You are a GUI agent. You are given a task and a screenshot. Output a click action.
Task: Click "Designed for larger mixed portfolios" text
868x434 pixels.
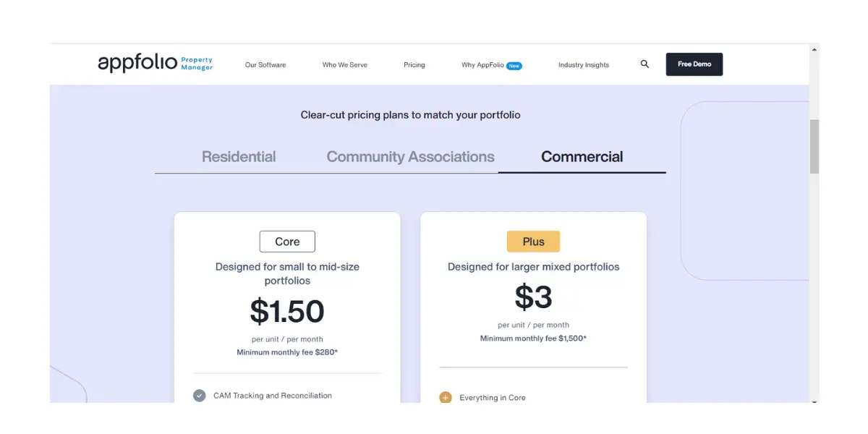pyautogui.click(x=533, y=267)
